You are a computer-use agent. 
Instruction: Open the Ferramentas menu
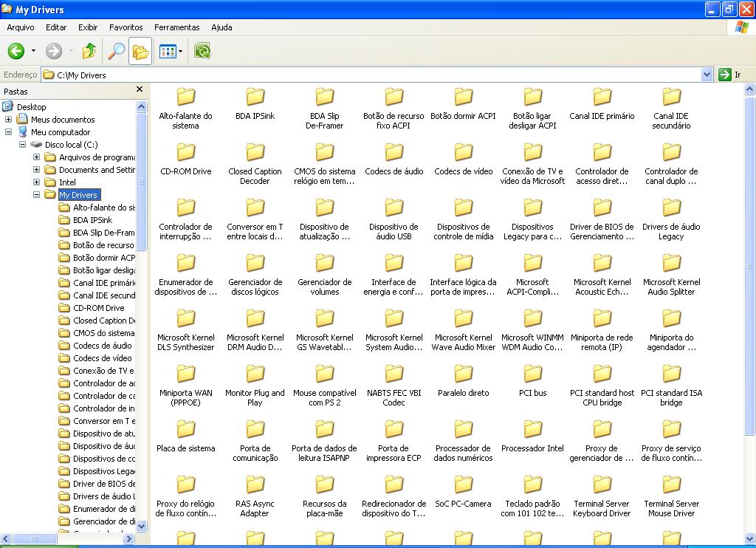coord(176,27)
